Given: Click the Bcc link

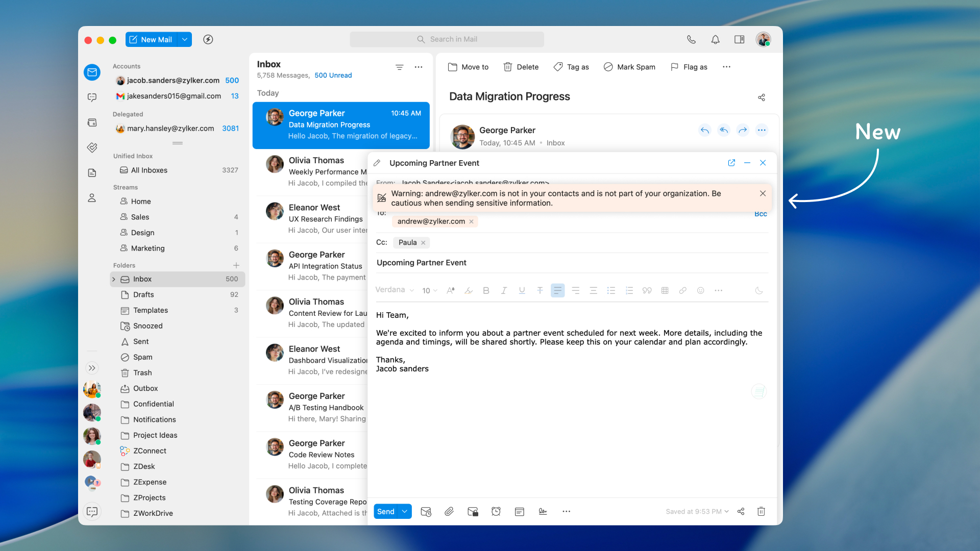Looking at the screenshot, I should pos(760,214).
